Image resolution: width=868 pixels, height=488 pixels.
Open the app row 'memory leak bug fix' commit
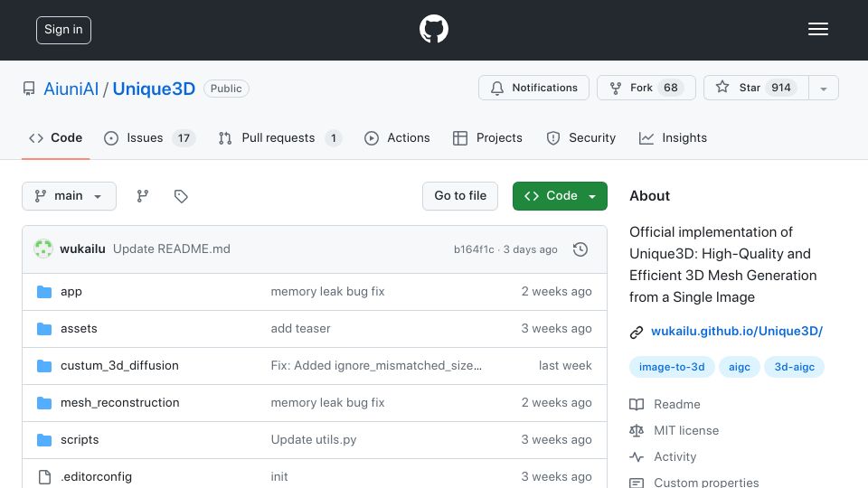(x=327, y=292)
